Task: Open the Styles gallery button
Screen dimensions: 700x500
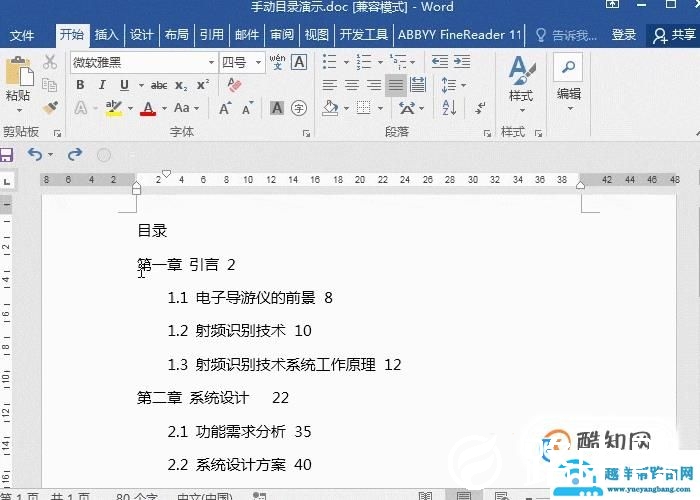Action: click(521, 83)
